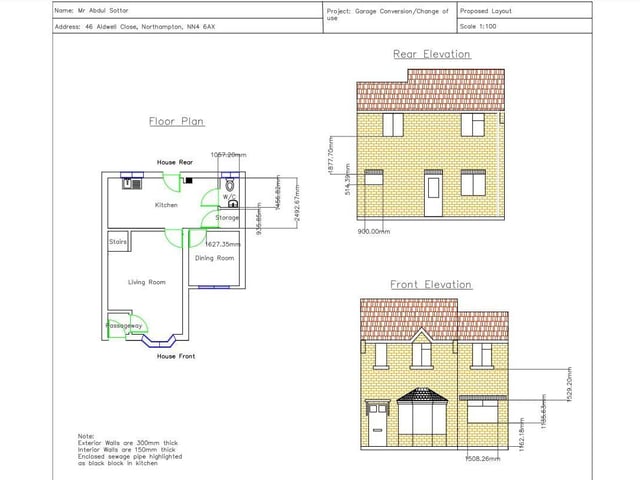Click the white back door on Rear Elevation
The height and width of the screenshot is (480, 640).
point(433,193)
